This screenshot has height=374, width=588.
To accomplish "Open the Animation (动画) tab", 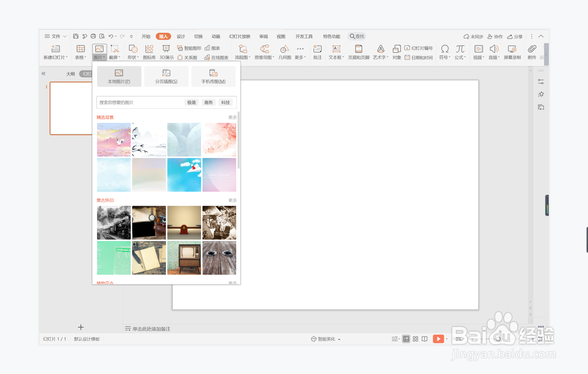I will coord(216,36).
